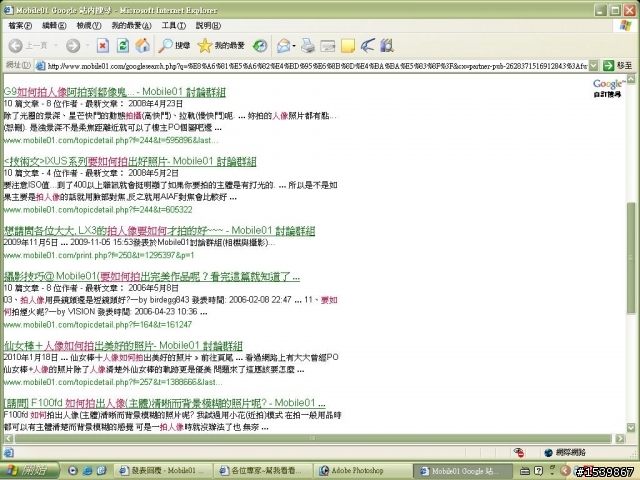Image resolution: width=640 pixels, height=480 pixels.
Task: Click the blue bird Messenger icon
Action: (x=368, y=45)
